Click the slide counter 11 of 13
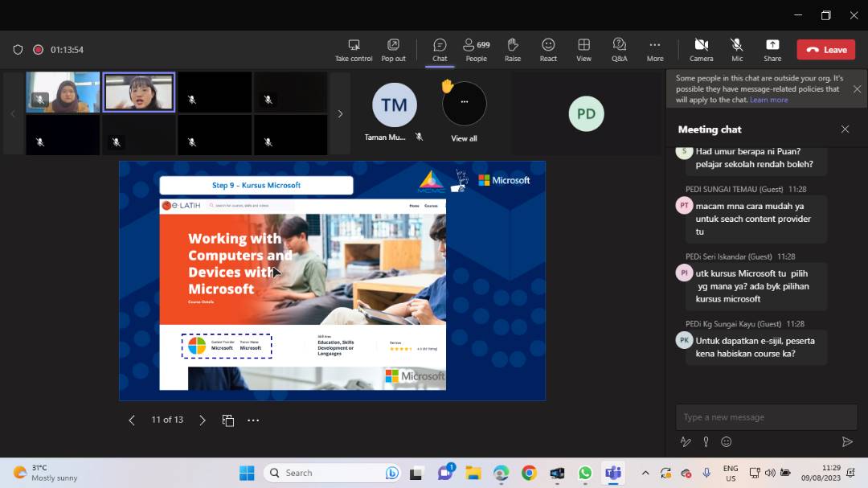This screenshot has height=488, width=868. (167, 420)
